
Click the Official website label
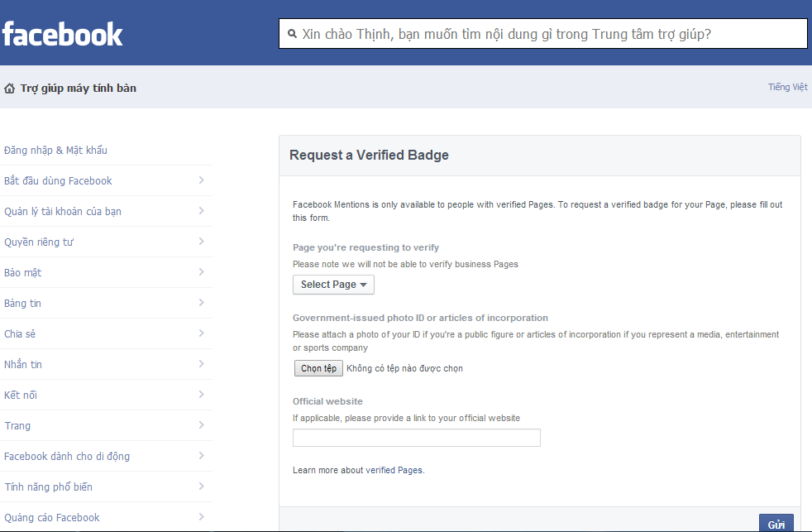click(x=327, y=401)
